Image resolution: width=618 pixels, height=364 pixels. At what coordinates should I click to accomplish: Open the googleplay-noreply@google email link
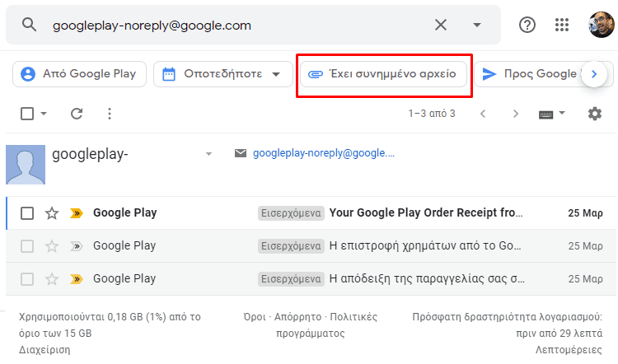pyautogui.click(x=324, y=153)
